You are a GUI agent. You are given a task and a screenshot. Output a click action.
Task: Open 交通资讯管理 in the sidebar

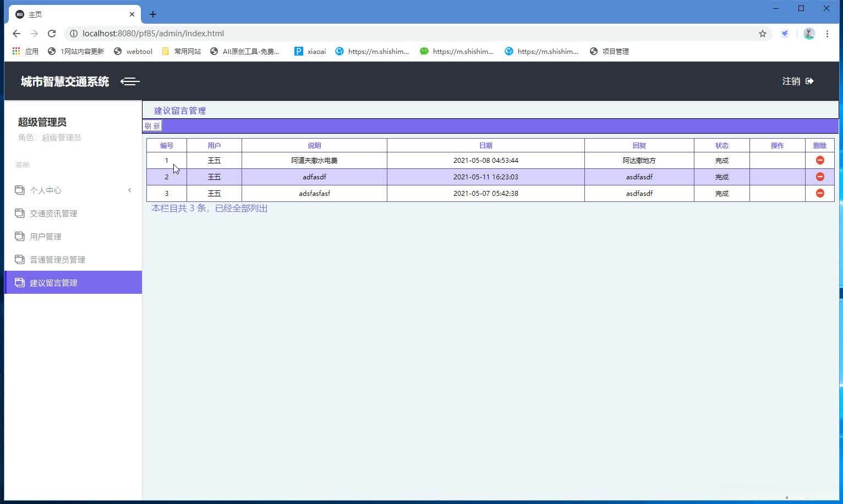point(73,213)
